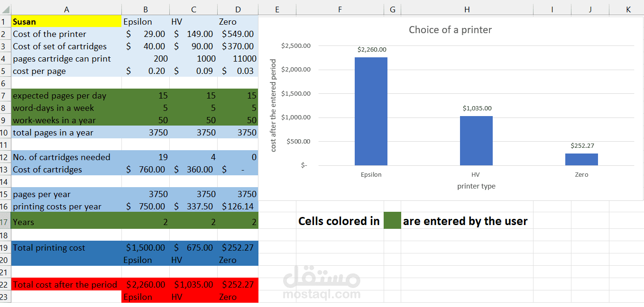Select the 'Total printing cost' label cell
Image resolution: width=644 pixels, height=307 pixels.
(x=66, y=247)
